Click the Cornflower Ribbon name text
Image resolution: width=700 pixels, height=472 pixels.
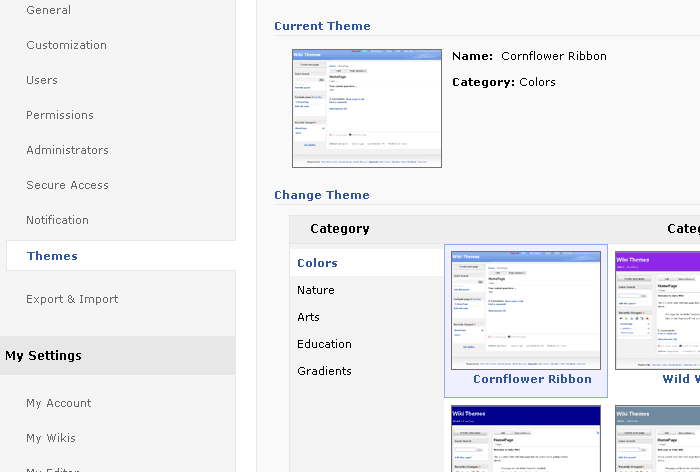click(x=554, y=56)
